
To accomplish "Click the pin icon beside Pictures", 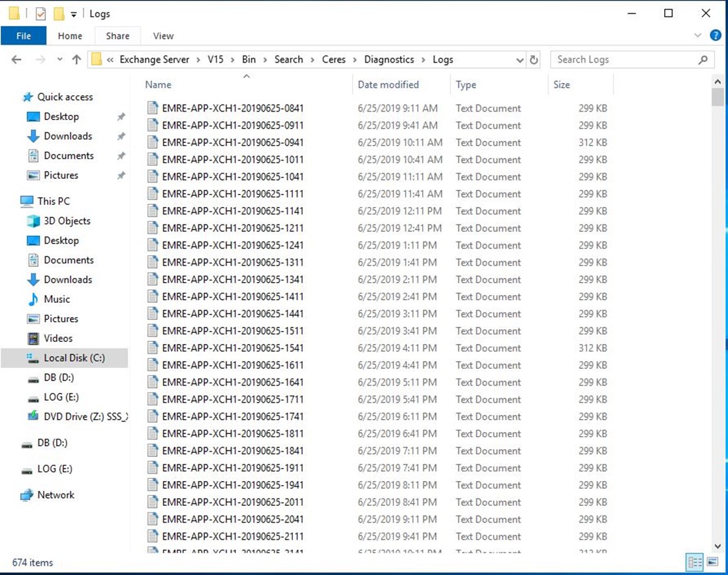I will [x=121, y=176].
